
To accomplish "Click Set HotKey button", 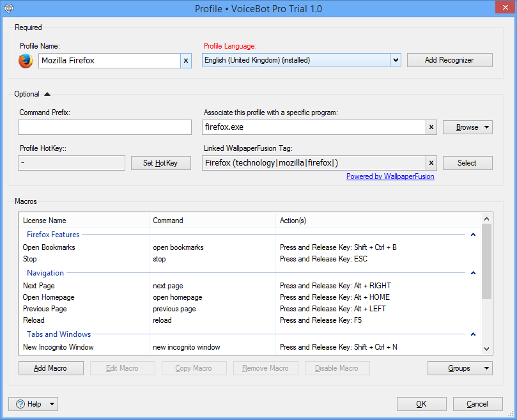I will pyautogui.click(x=161, y=163).
